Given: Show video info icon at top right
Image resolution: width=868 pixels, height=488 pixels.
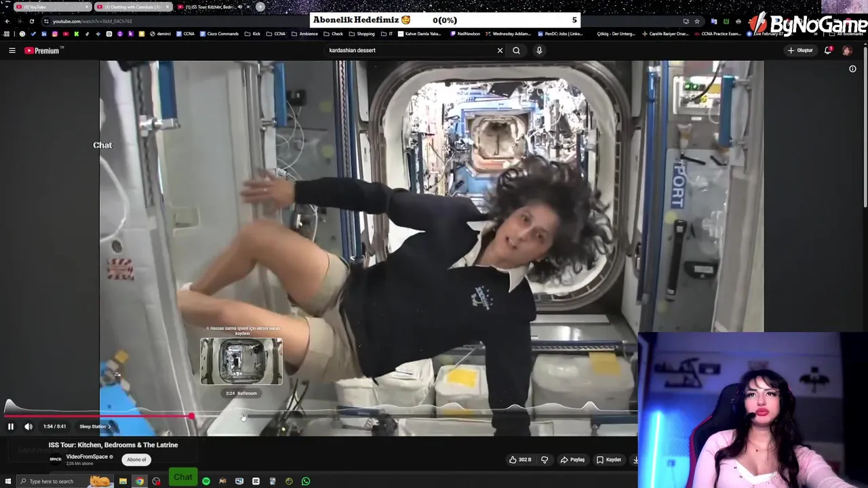Looking at the screenshot, I should pyautogui.click(x=852, y=68).
